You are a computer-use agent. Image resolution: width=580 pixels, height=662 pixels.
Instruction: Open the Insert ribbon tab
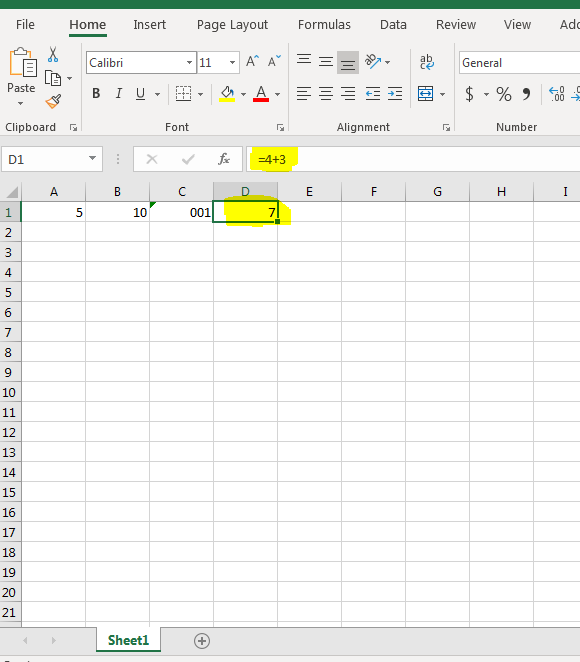point(149,24)
